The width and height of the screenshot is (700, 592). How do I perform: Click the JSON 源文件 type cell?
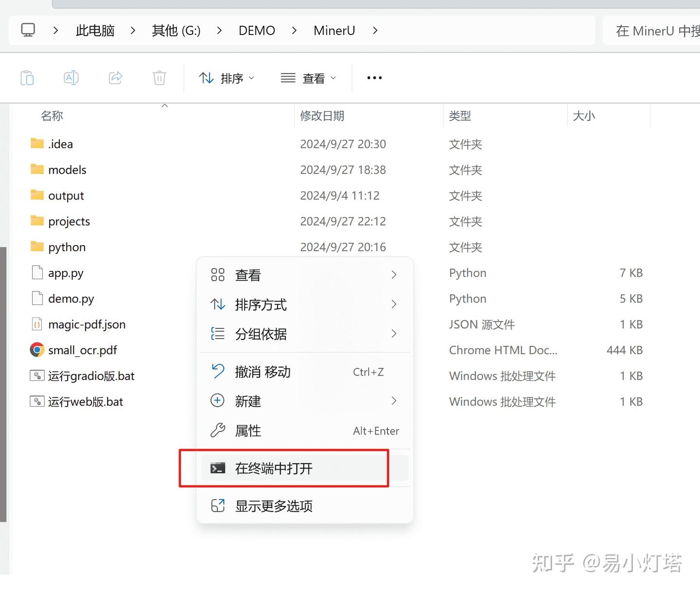pyautogui.click(x=482, y=324)
